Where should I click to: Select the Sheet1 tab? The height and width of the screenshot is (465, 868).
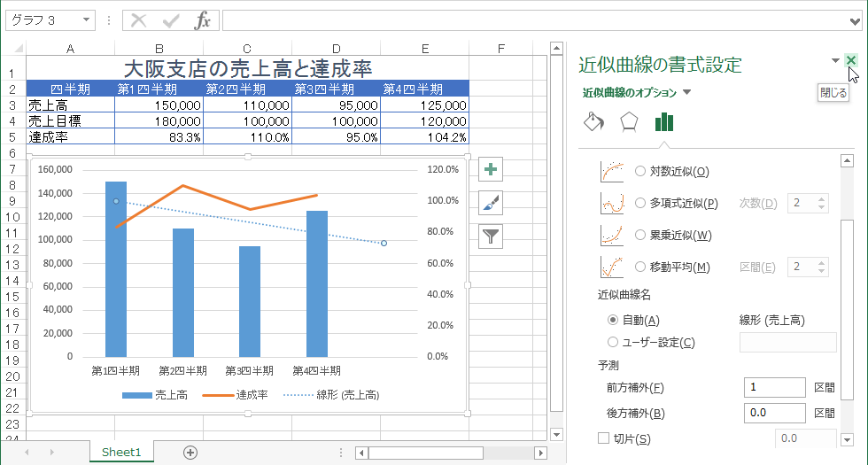pyautogui.click(x=122, y=453)
